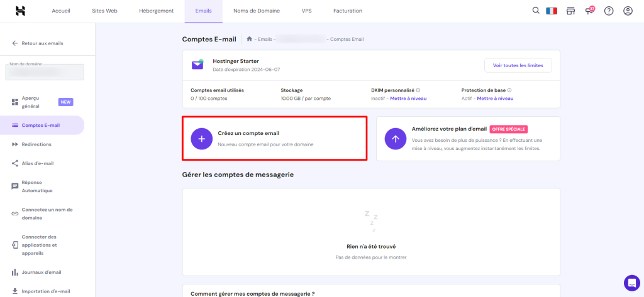This screenshot has height=297, width=644.
Task: Go to Hébergement in top navigation
Action: [156, 11]
